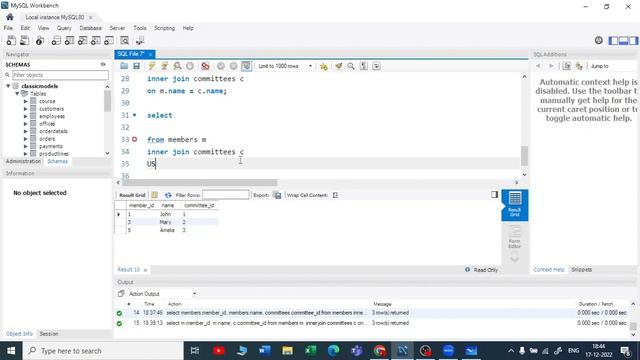640x360 pixels.
Task: Open the Edit menu
Action: point(25,28)
